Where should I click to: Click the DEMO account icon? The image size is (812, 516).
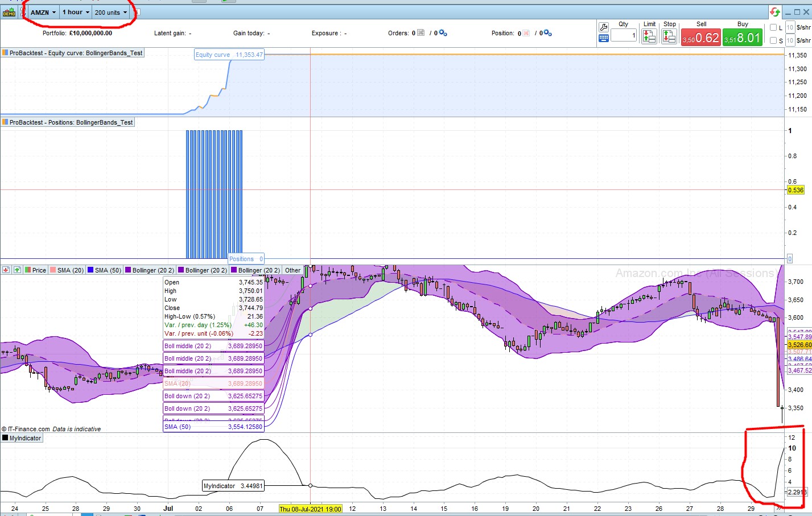click(x=9, y=11)
